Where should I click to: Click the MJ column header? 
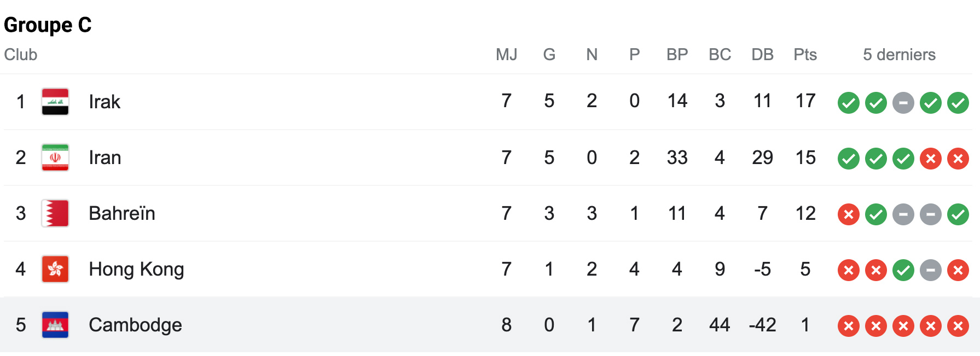[507, 55]
